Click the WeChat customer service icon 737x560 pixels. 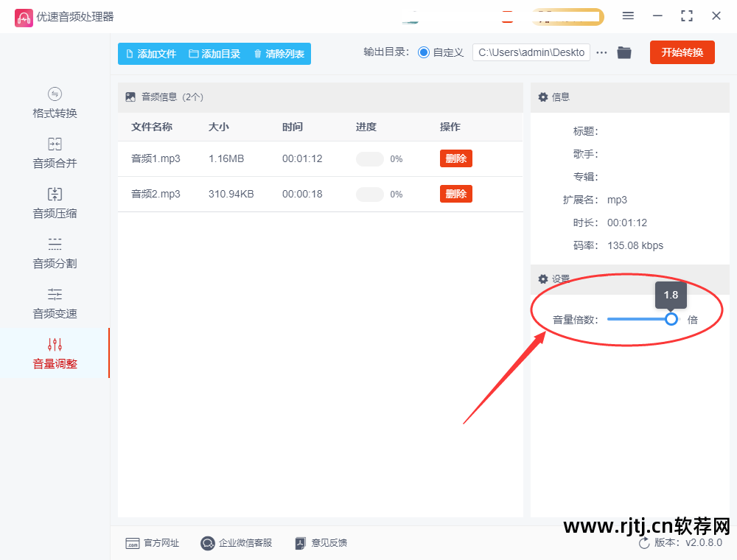(x=207, y=543)
